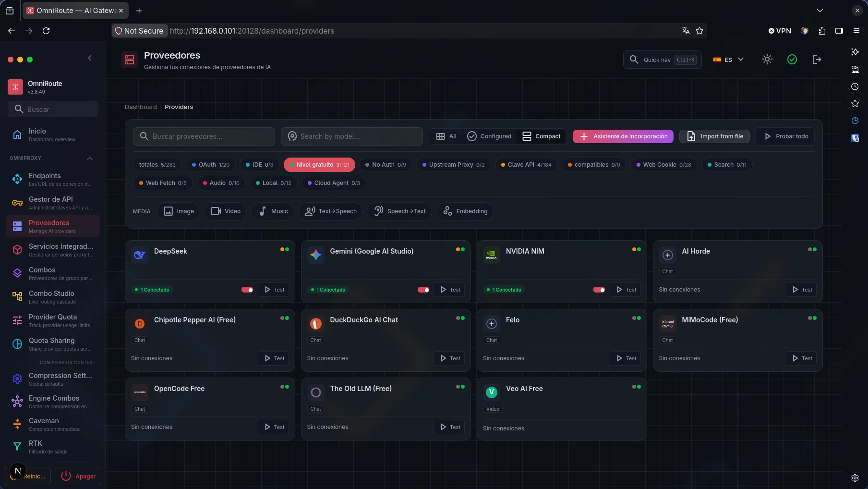This screenshot has height=489, width=868.
Task: Click Quota Sharing icon in sidebar
Action: [x=17, y=344]
